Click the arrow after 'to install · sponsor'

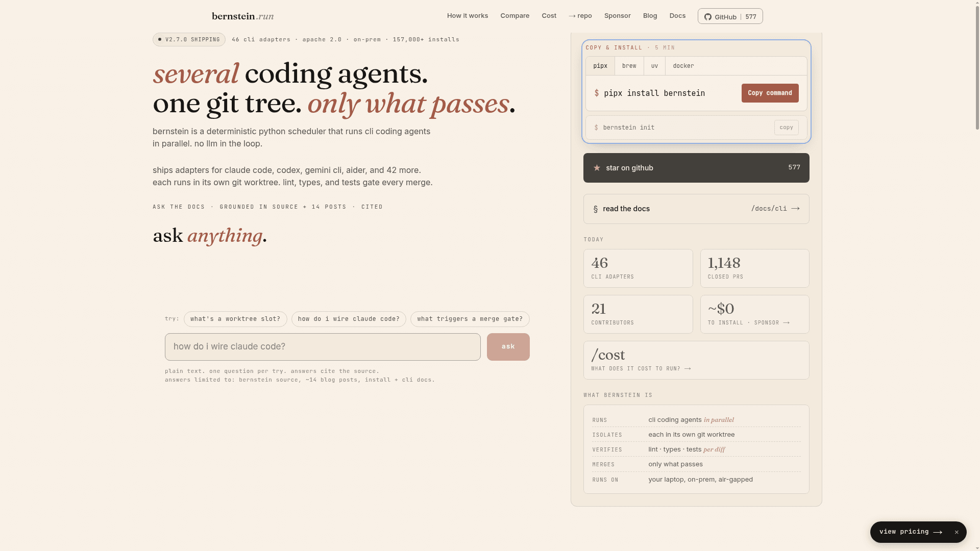(x=786, y=323)
